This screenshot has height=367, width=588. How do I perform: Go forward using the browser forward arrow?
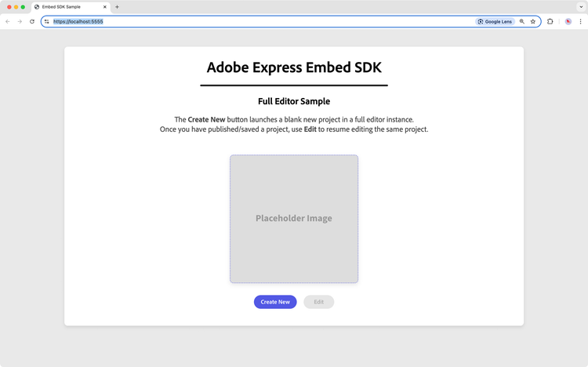point(20,22)
